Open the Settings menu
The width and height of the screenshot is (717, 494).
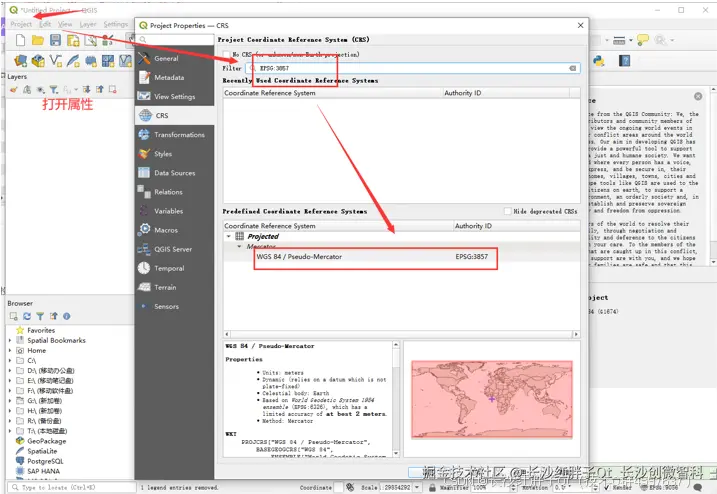click(116, 24)
